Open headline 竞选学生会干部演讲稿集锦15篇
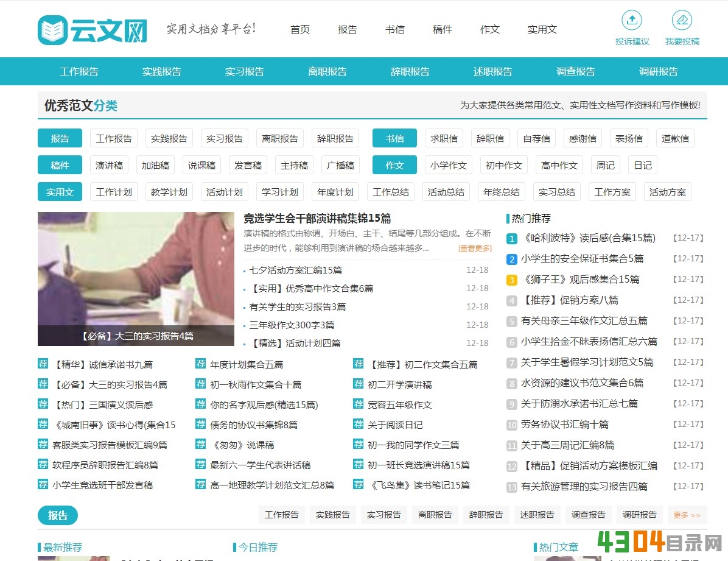Viewport: 728px width, 561px height. (317, 218)
